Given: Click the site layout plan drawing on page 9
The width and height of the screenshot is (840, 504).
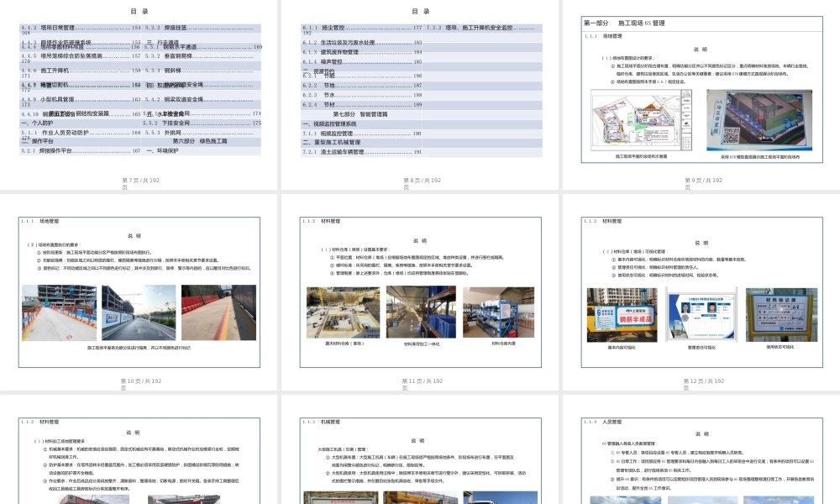Looking at the screenshot, I should pyautogui.click(x=641, y=120).
